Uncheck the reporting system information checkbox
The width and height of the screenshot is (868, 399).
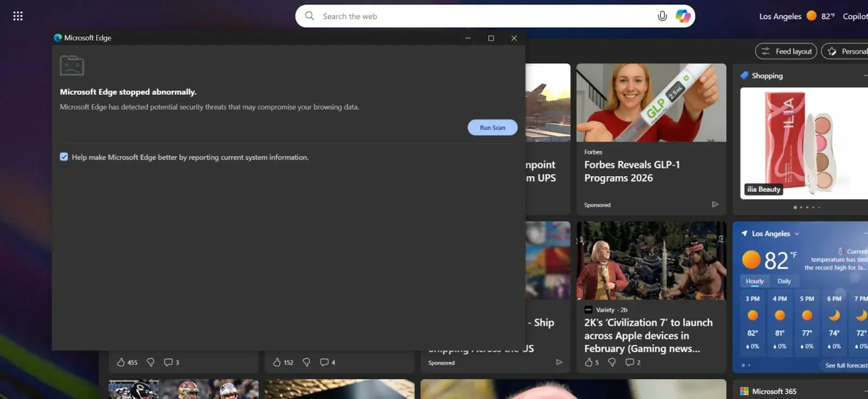tap(64, 157)
